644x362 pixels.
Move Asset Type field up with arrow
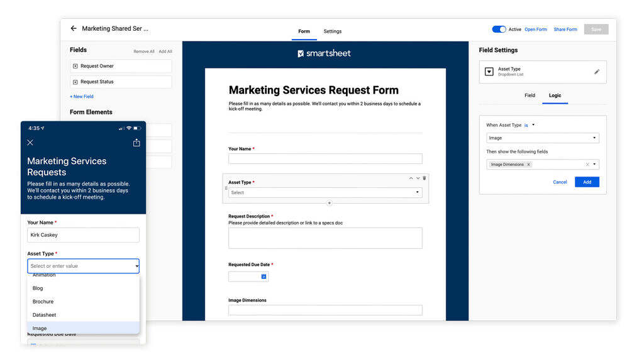(x=411, y=178)
